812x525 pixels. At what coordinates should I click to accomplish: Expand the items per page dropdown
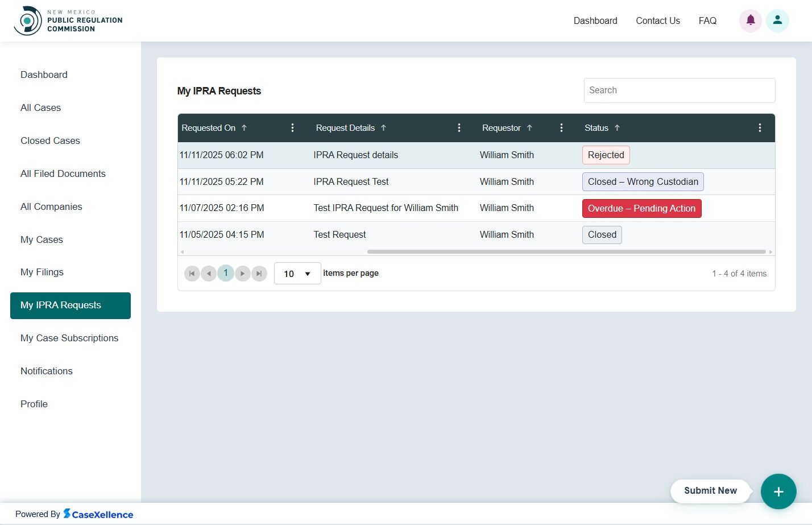pos(297,274)
